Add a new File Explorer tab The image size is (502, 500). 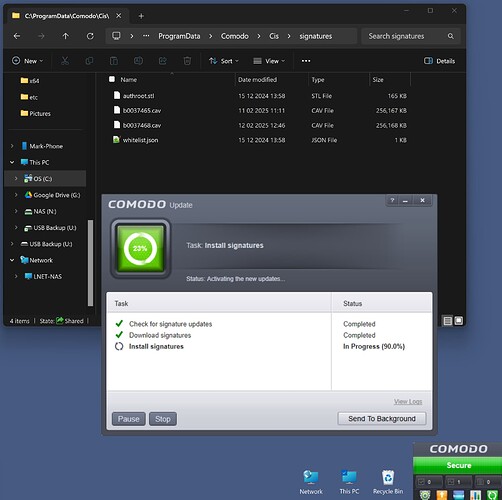141,16
